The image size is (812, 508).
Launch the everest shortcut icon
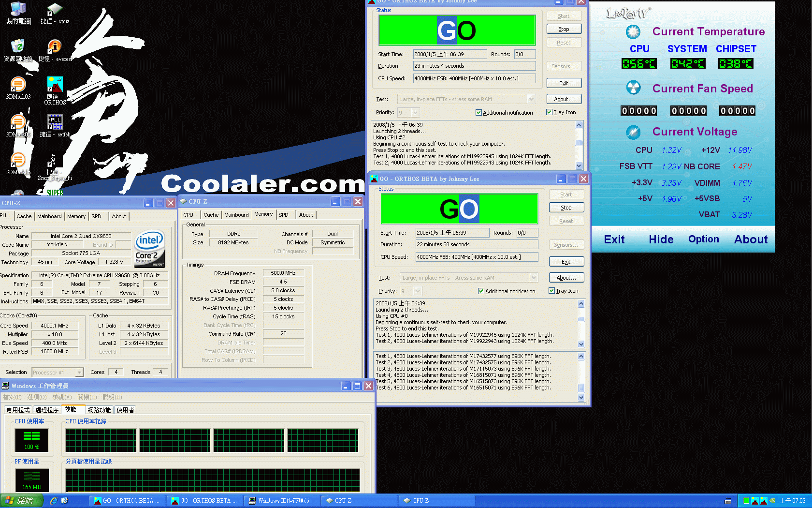pos(55,51)
